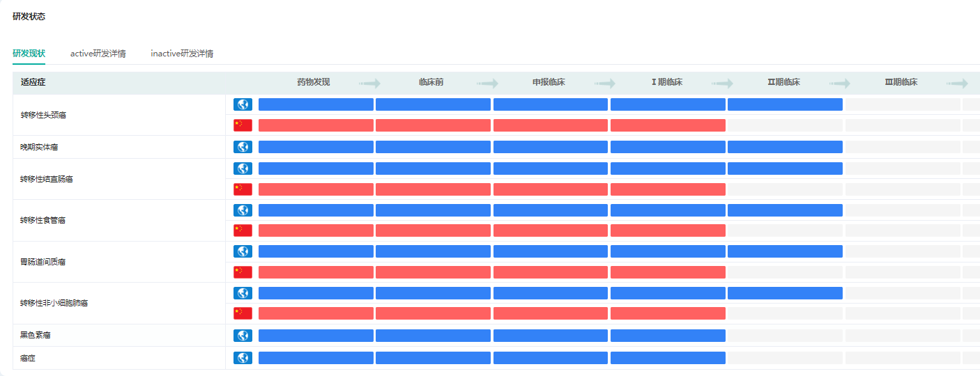
Task: Click the Ⅲ期临床 stage header
Action: (901, 82)
